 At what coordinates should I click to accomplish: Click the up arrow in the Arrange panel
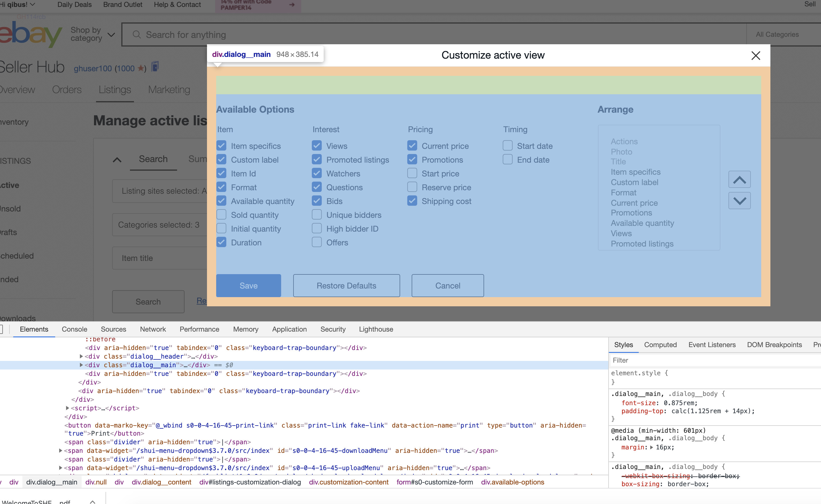click(740, 179)
